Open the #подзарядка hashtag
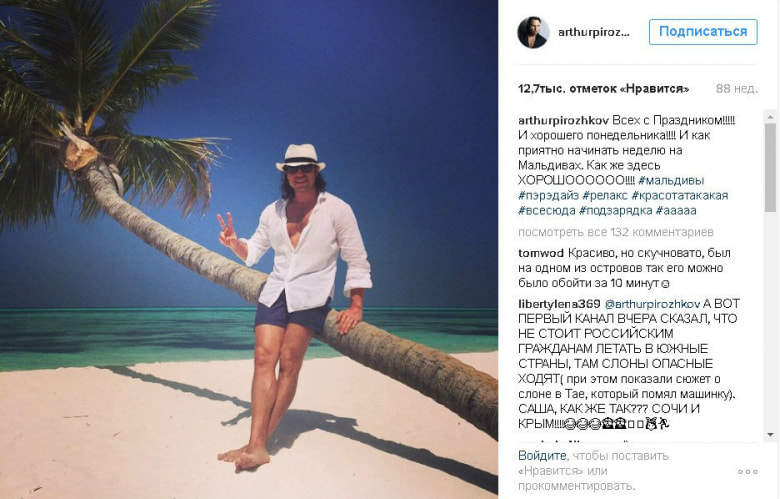Viewport: 780px width, 499px height. 617,211
